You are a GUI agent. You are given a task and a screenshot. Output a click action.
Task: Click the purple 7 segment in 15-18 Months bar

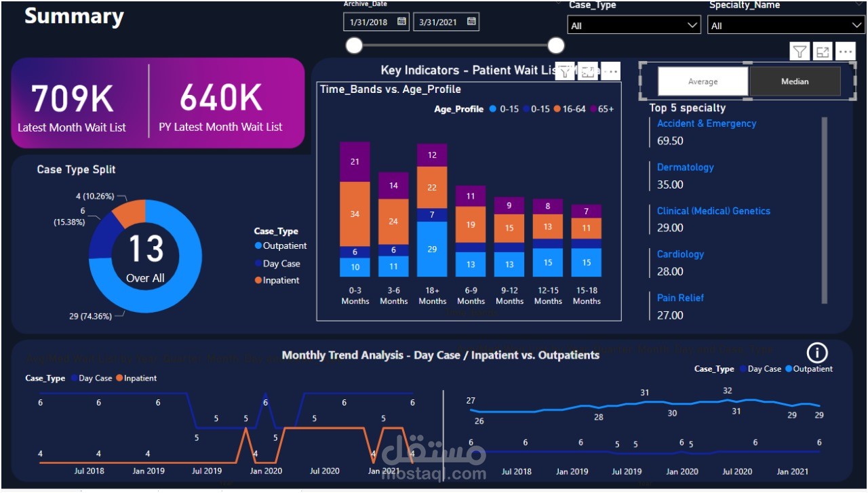[587, 212]
